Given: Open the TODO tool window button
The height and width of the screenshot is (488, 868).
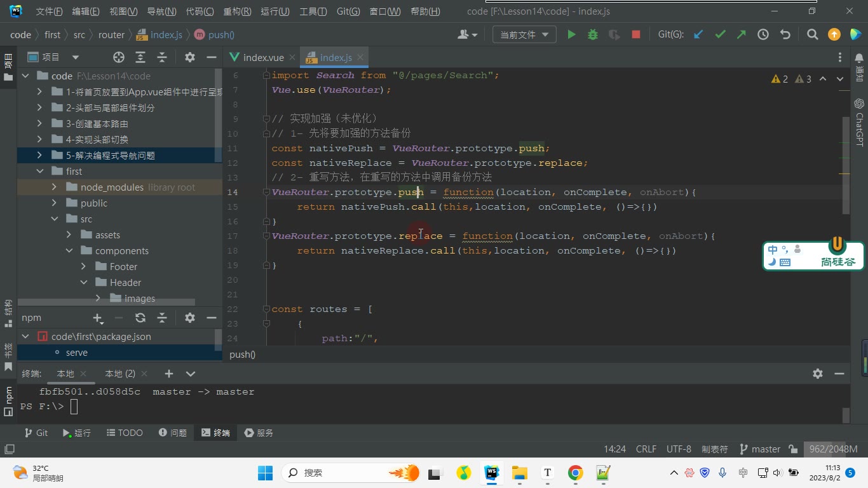Looking at the screenshot, I should (125, 433).
